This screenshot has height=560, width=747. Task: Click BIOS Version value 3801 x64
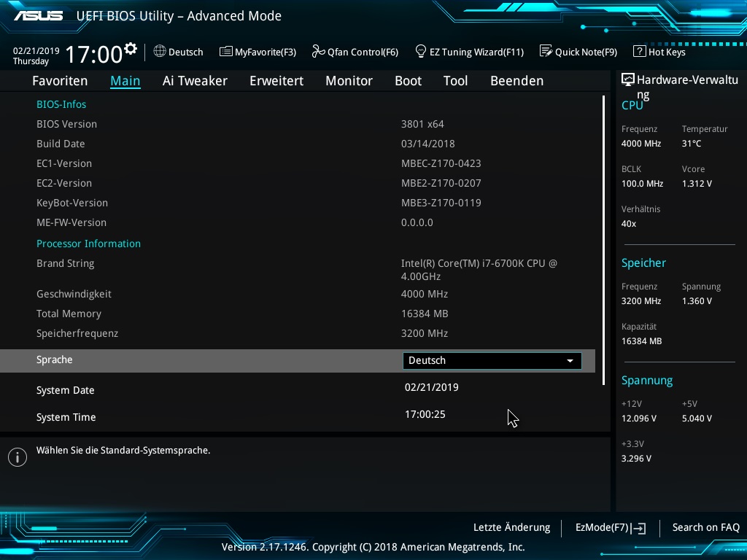coord(422,124)
